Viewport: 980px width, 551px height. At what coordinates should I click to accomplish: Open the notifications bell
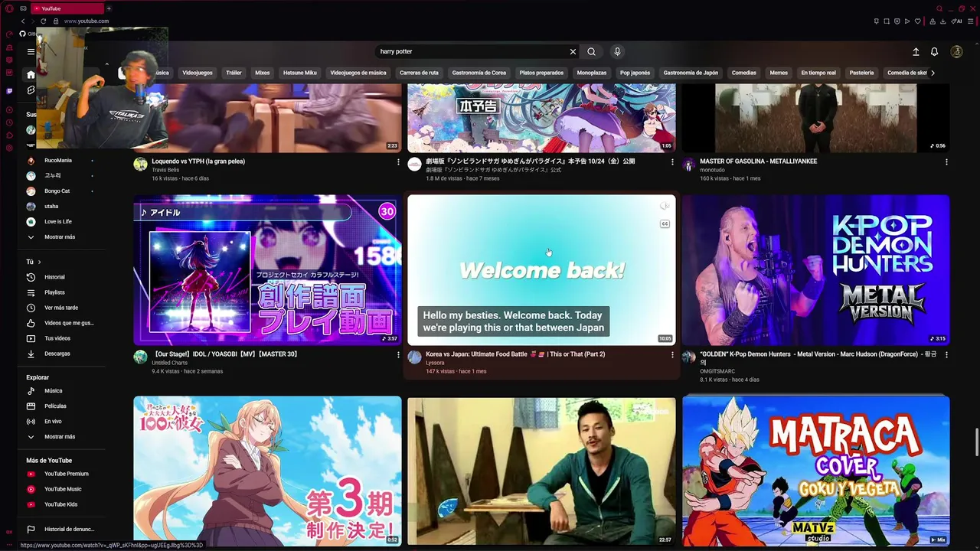[934, 51]
